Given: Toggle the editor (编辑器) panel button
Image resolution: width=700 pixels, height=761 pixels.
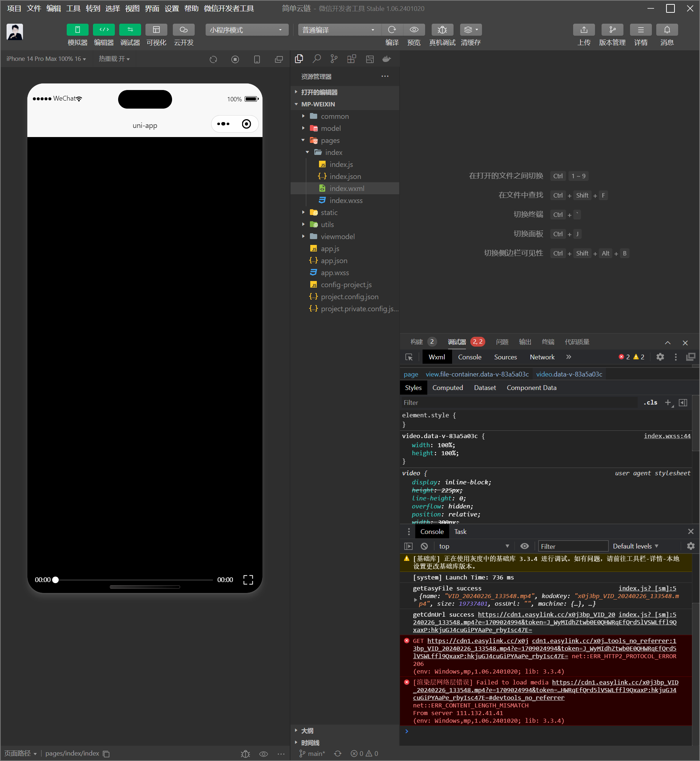Looking at the screenshot, I should coord(104,30).
